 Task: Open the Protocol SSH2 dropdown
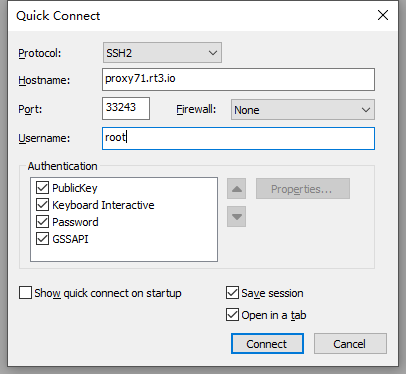(162, 53)
